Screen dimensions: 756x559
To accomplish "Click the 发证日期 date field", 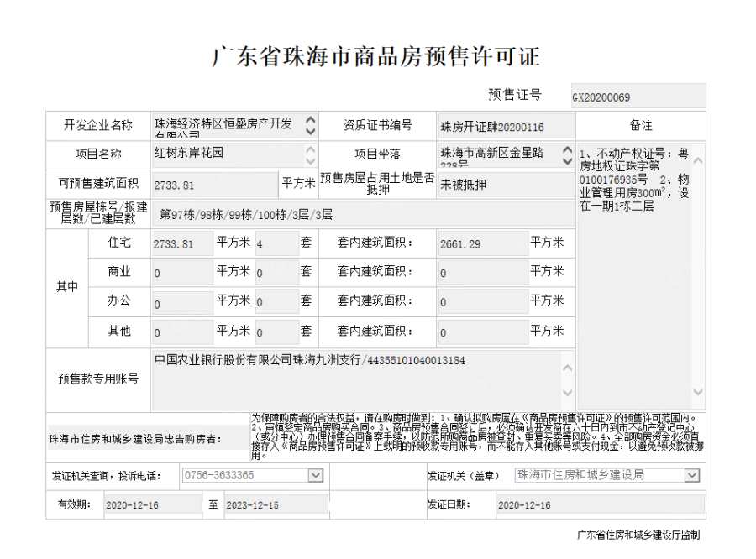I will click(601, 505).
